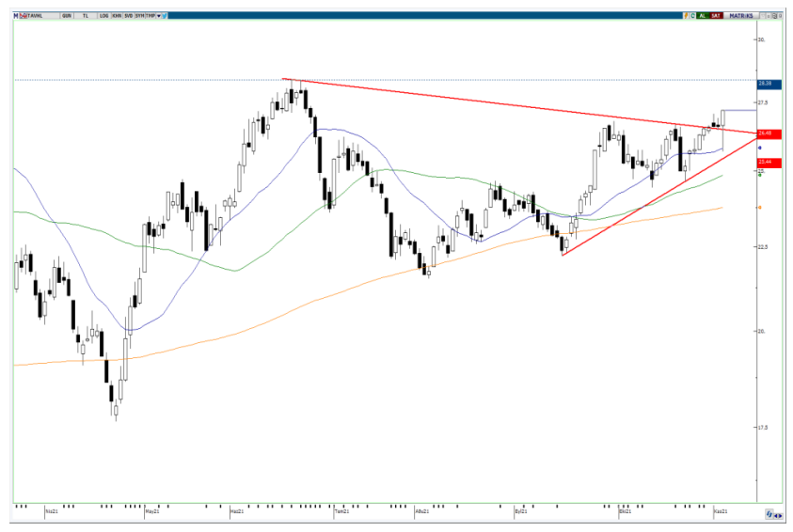Click the blue refresh arrows icon
Viewport: 793px width, 532px height.
click(x=769, y=514)
